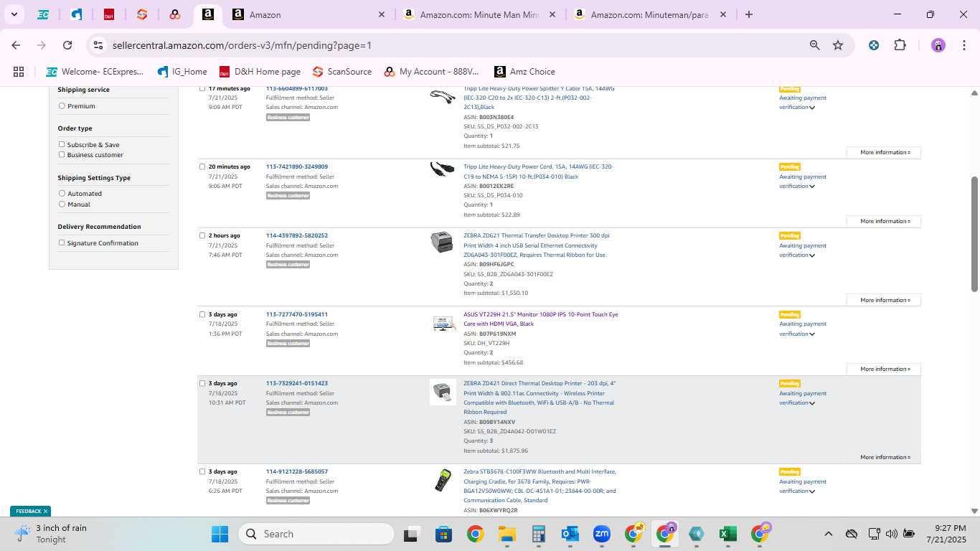
Task: Open the Extensions puzzle icon
Action: click(900, 45)
